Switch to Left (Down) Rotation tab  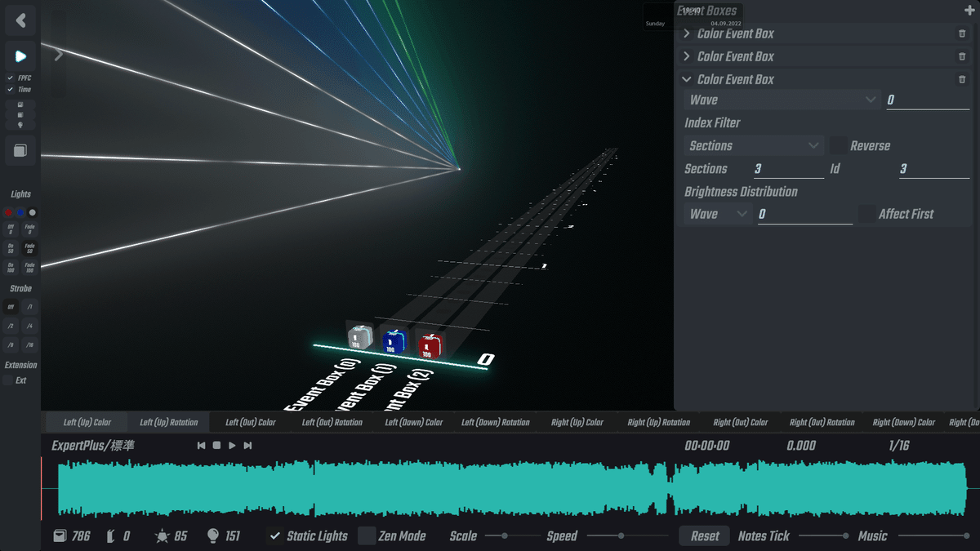click(496, 422)
